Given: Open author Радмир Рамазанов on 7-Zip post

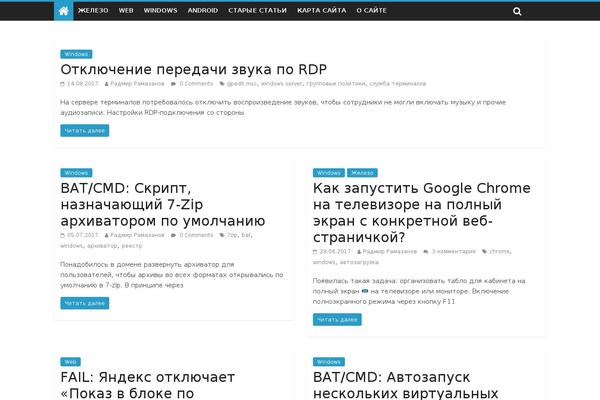Looking at the screenshot, I should [x=137, y=235].
